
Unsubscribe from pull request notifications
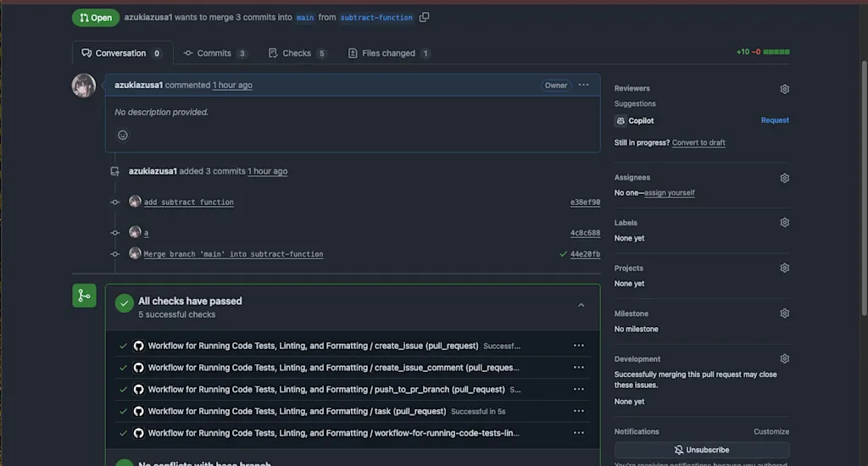pyautogui.click(x=701, y=450)
